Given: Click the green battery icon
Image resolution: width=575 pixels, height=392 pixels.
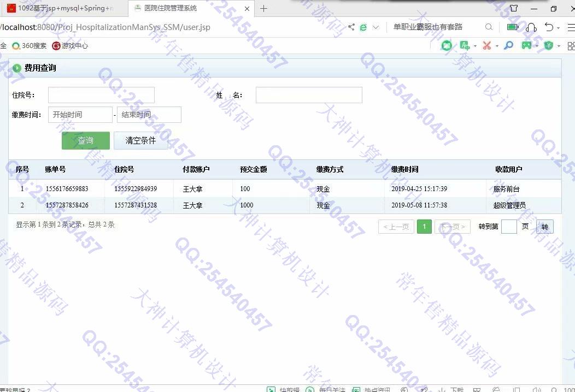Looking at the screenshot, I should (513, 27).
